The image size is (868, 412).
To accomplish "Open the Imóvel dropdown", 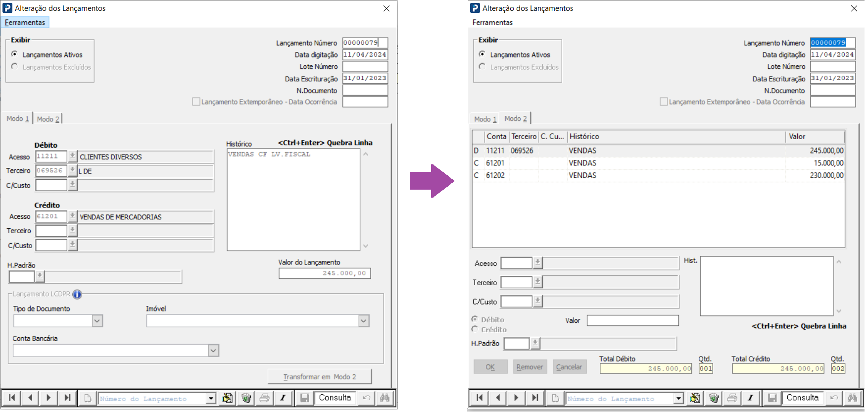I will 364,321.
